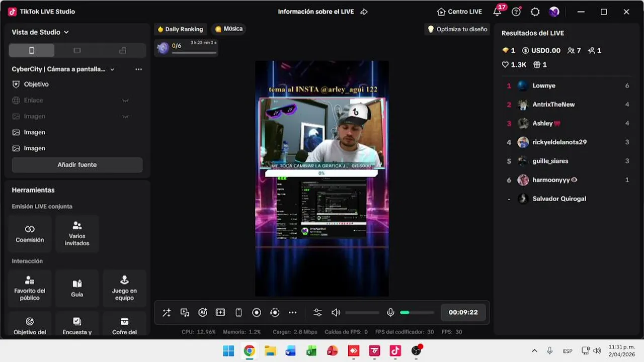The width and height of the screenshot is (644, 362).
Task: Select viewer rickyeldelanota29 in ranking
Action: pyautogui.click(x=568, y=142)
